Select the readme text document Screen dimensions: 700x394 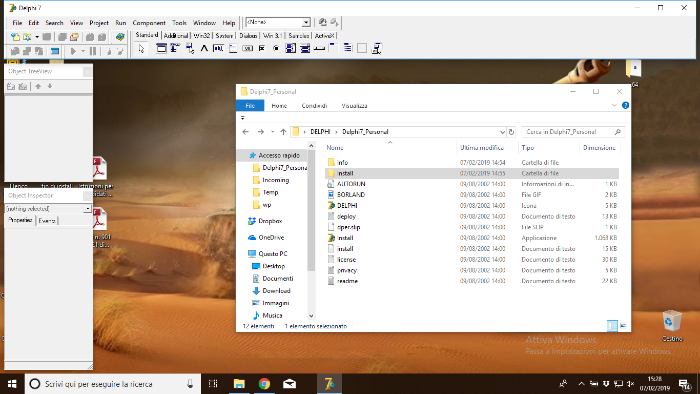(x=347, y=281)
